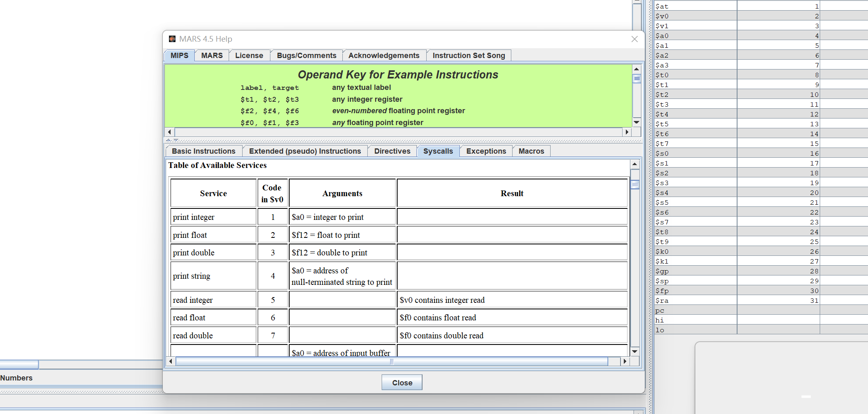868x414 pixels.
Task: Click the Numbers label in main window
Action: (16, 378)
